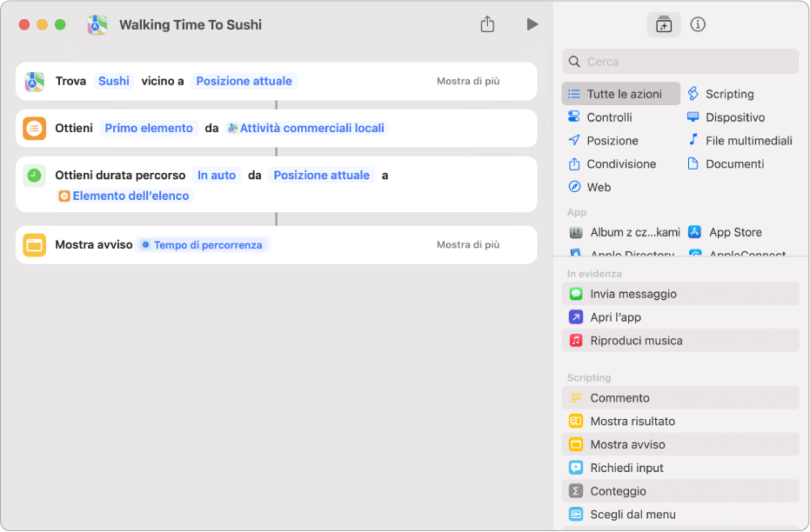This screenshot has width=810, height=532.
Task: Run the shortcut with the play button
Action: point(532,24)
